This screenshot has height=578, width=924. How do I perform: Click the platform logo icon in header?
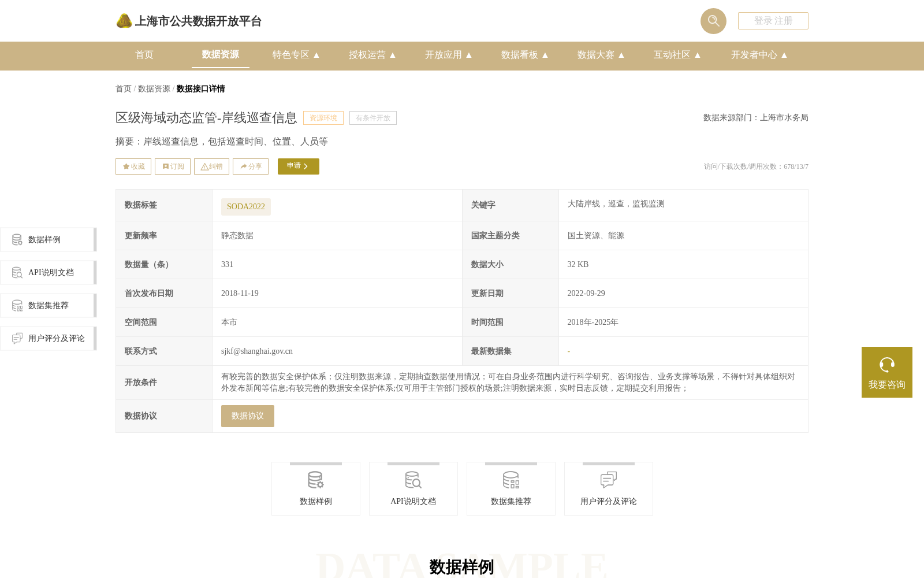(124, 21)
